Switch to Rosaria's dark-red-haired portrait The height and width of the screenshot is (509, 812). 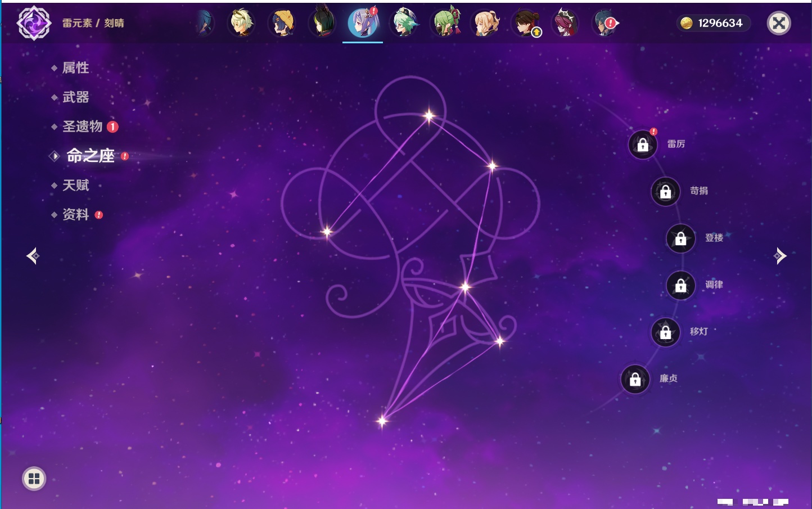point(566,23)
